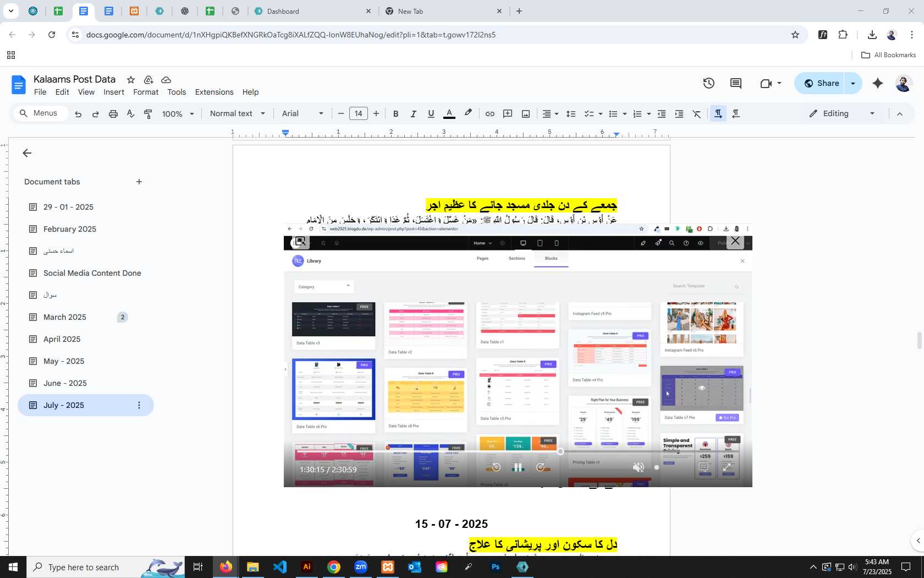924x578 pixels.
Task: Click the font size field showing 14
Action: click(x=359, y=114)
